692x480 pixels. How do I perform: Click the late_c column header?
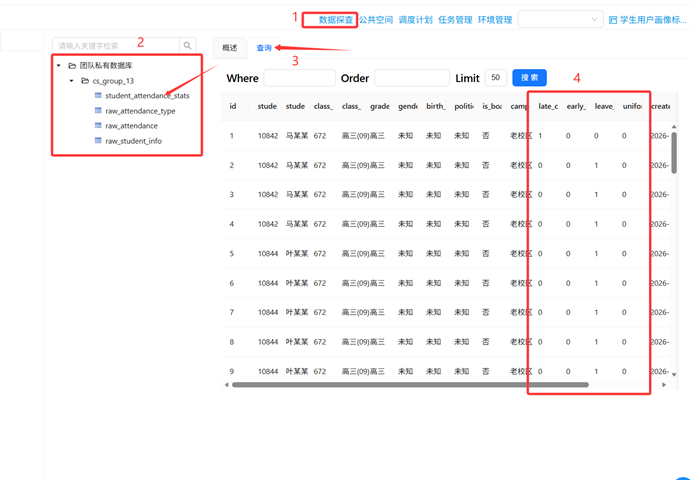(x=548, y=106)
